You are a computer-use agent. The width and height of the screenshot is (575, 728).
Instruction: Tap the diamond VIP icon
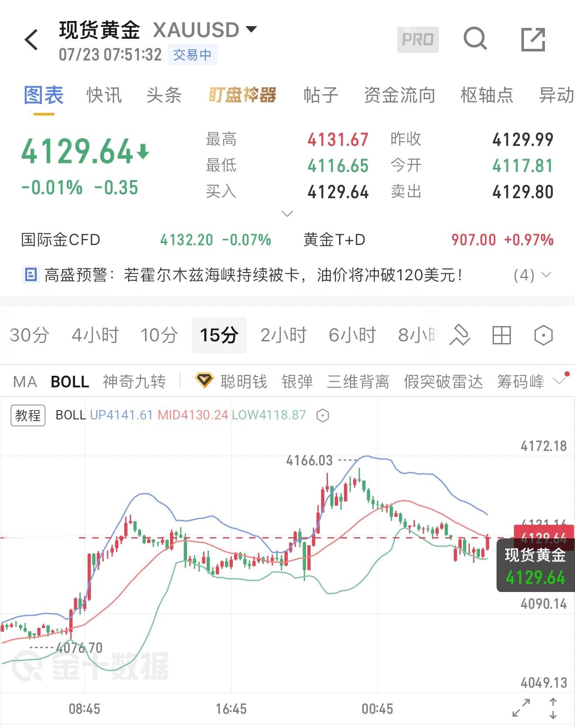click(204, 381)
